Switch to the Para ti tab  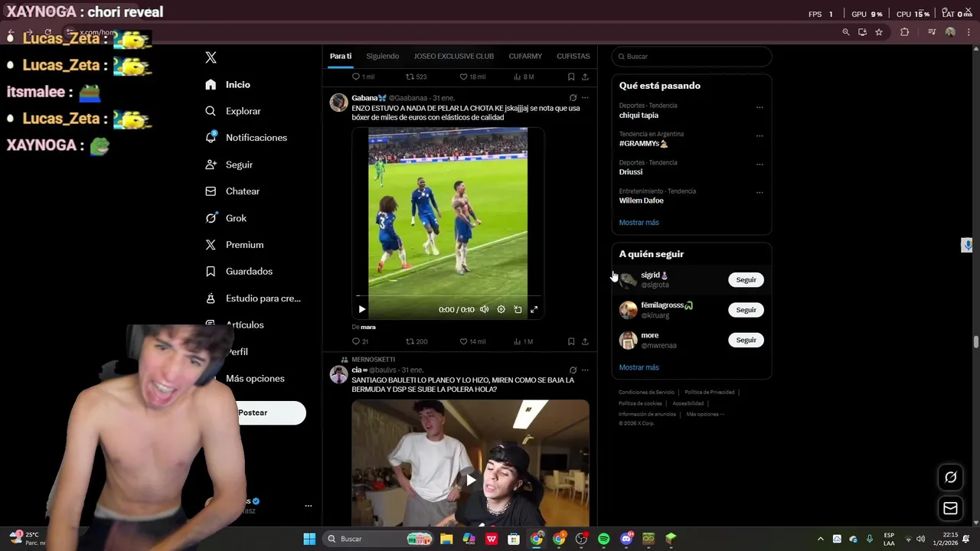pyautogui.click(x=341, y=56)
